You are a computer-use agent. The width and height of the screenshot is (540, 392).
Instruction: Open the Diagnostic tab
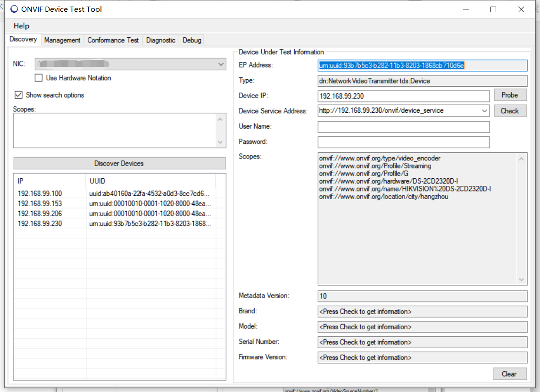tap(160, 40)
